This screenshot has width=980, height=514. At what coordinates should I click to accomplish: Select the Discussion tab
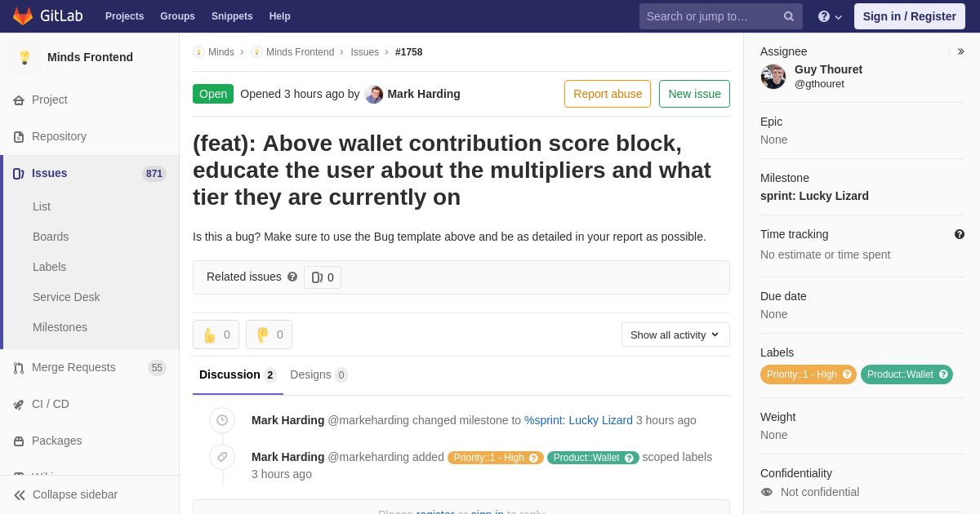tap(237, 374)
